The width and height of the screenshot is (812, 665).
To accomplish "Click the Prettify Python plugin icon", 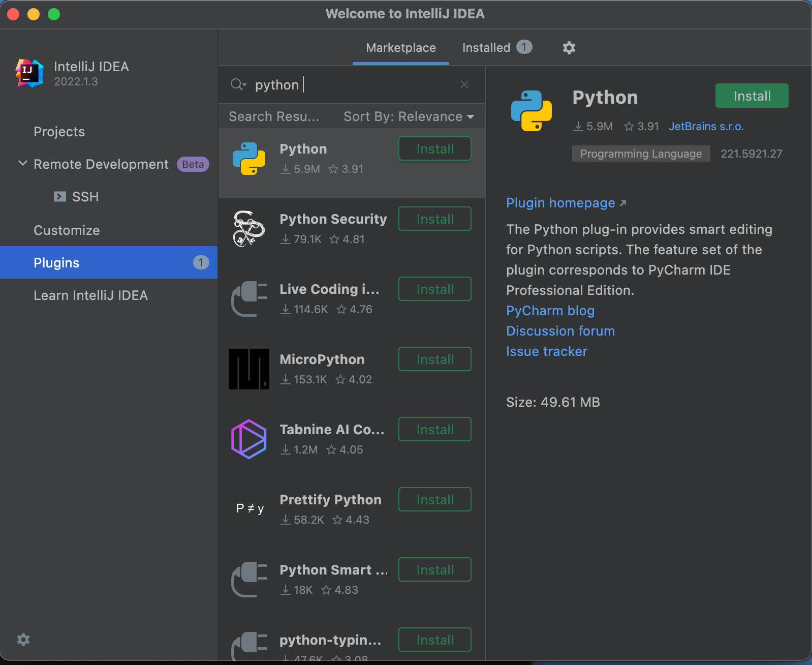I will [x=249, y=509].
